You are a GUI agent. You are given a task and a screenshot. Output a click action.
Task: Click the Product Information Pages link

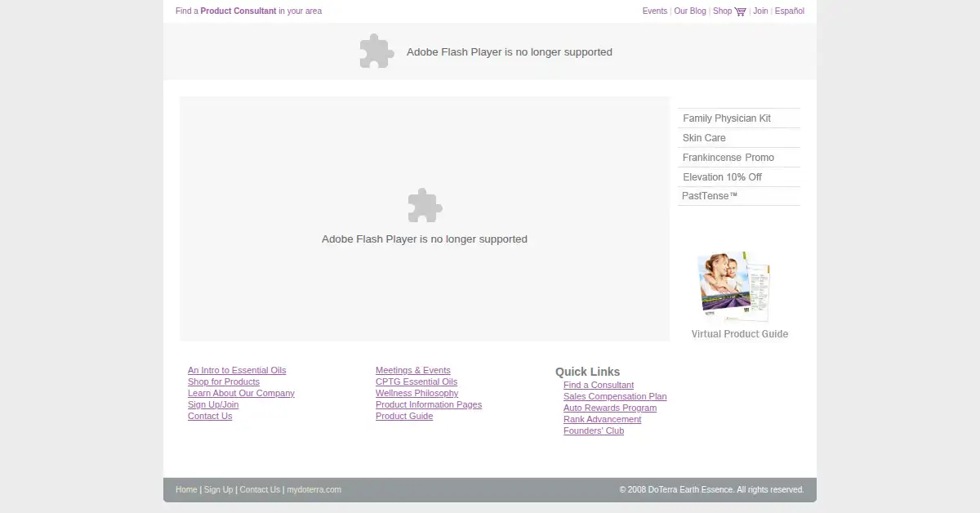429,405
